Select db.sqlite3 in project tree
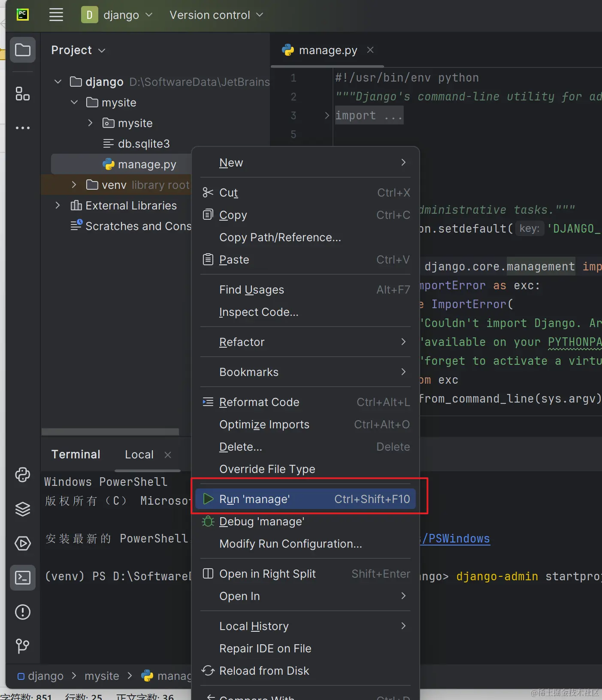The width and height of the screenshot is (602, 700). click(x=144, y=143)
